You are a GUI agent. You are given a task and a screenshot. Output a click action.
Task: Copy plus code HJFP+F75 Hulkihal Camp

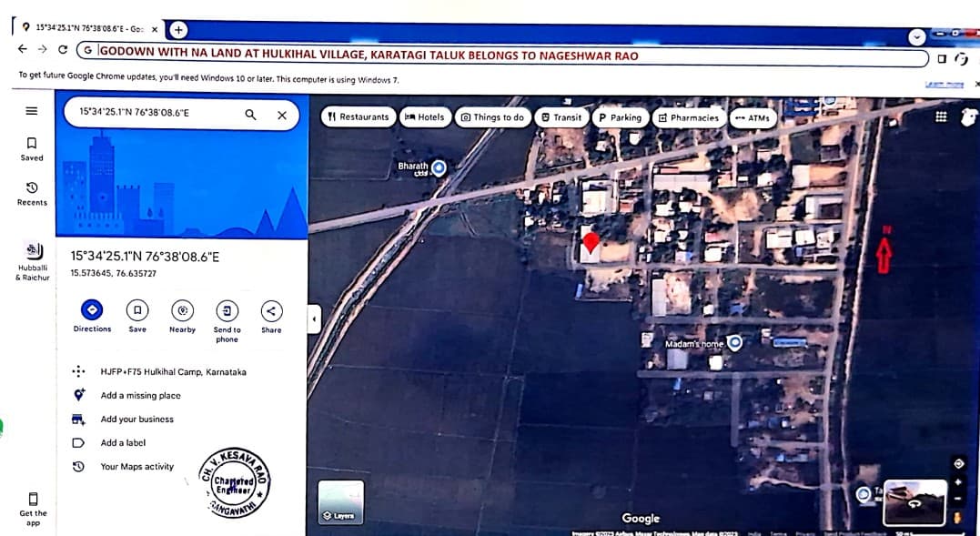[x=173, y=371]
